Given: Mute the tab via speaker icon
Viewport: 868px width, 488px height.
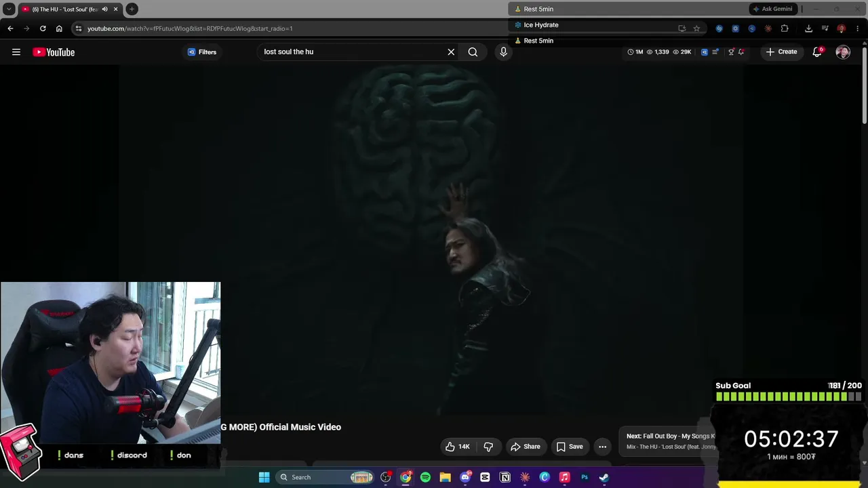Looking at the screenshot, I should click(104, 9).
